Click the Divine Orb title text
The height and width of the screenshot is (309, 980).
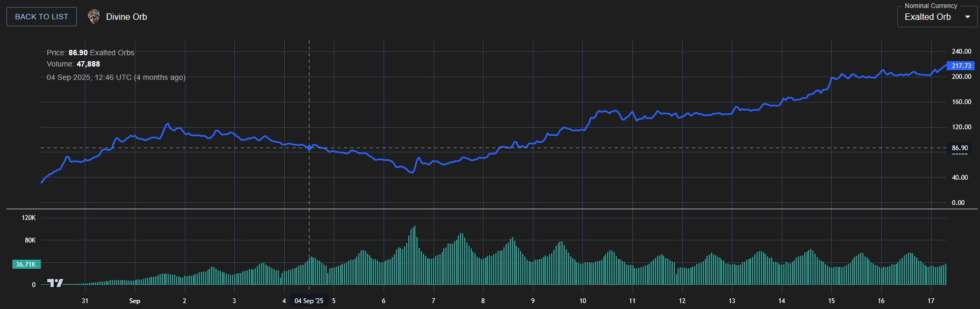126,17
